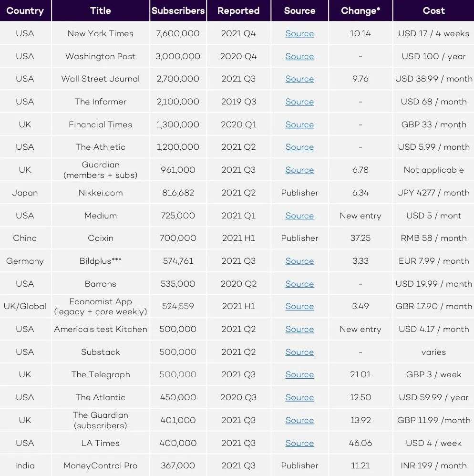
Task: Click the Caixin title cell
Action: 101,238
